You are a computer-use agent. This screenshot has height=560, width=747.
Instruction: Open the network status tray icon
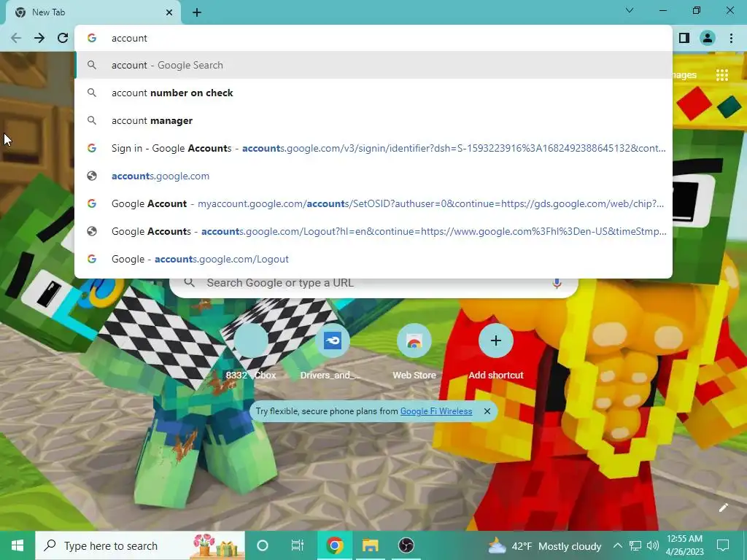coord(635,545)
